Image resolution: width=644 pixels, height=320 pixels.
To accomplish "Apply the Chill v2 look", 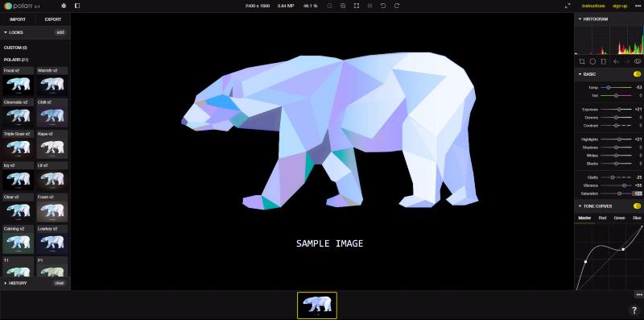I will coord(52,113).
